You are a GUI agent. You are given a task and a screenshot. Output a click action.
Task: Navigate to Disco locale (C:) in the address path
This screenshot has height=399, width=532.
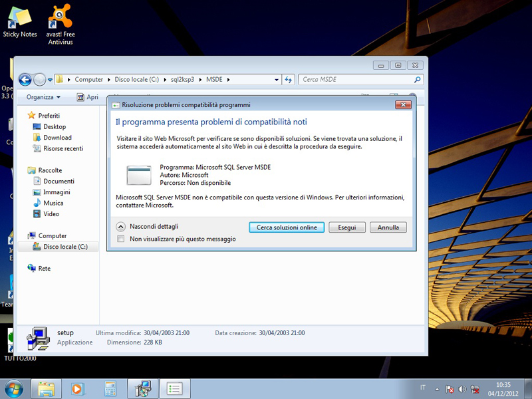pos(137,79)
